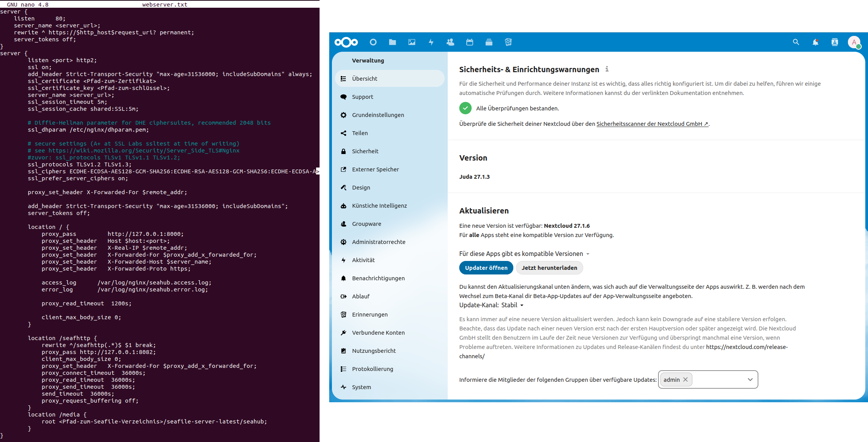Expand admin group notification dropdown

(750, 379)
